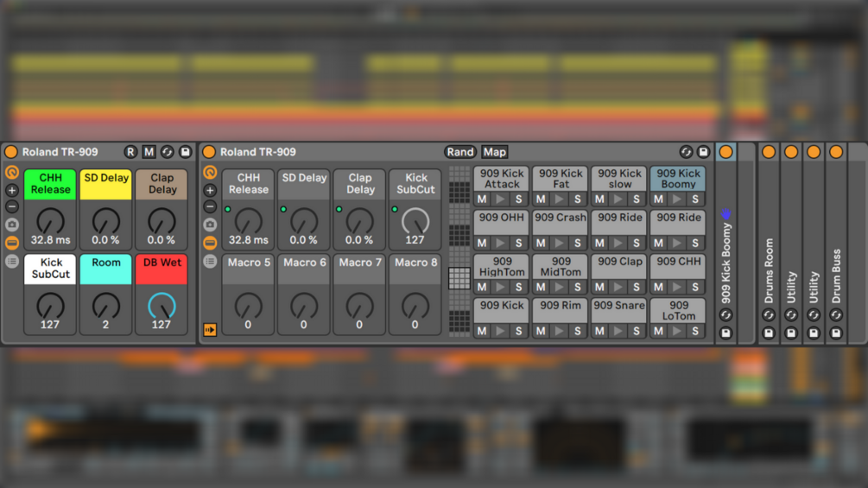Preview play the 909 Snare pad
The height and width of the screenshot is (488, 868).
[x=618, y=331]
